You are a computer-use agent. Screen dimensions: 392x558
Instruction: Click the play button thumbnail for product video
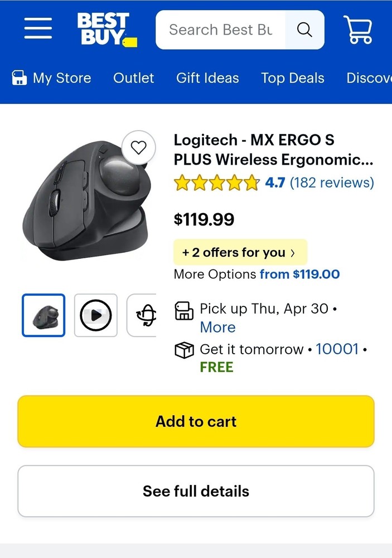95,315
